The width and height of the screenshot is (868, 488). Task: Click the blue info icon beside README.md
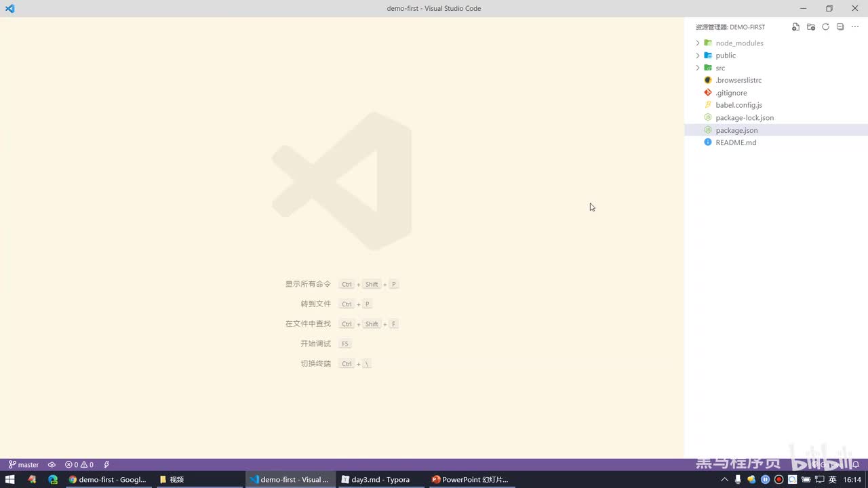point(708,142)
